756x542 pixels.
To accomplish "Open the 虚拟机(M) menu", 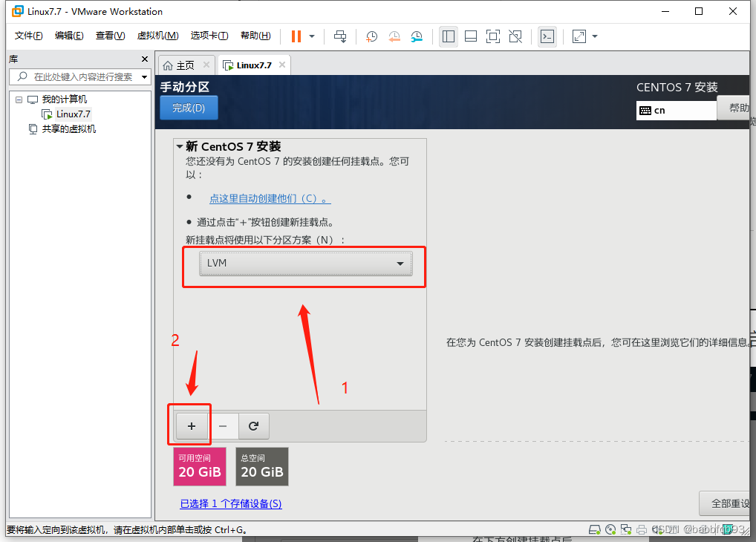I will pyautogui.click(x=157, y=36).
